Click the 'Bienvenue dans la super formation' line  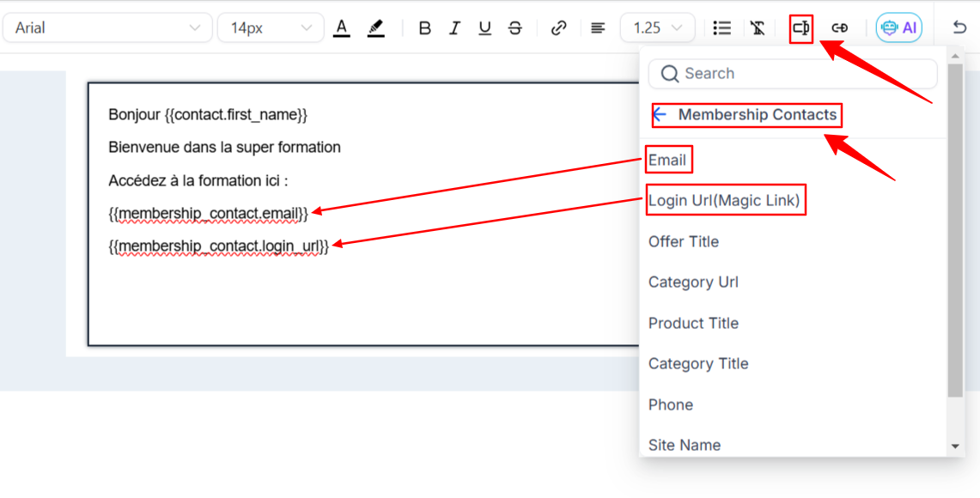pyautogui.click(x=224, y=148)
